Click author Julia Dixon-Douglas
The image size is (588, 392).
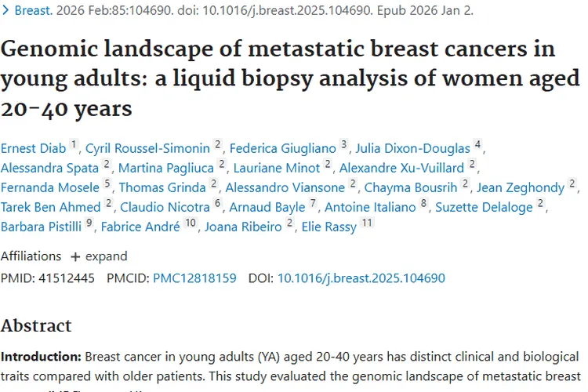pyautogui.click(x=412, y=147)
